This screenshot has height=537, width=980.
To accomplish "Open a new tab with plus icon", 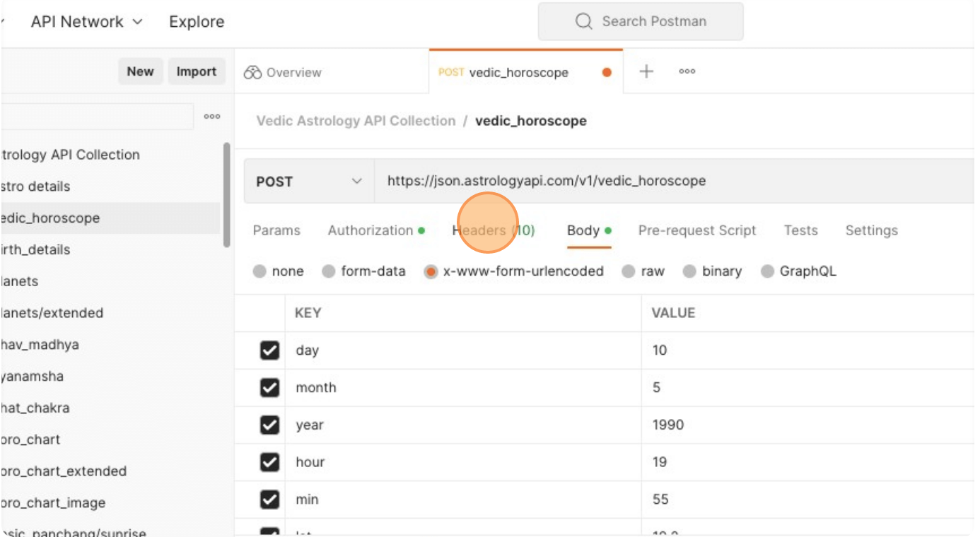I will click(x=646, y=71).
